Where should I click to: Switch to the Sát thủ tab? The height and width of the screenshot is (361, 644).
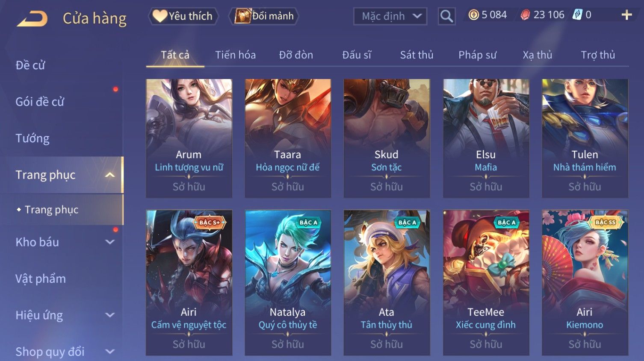pyautogui.click(x=417, y=55)
